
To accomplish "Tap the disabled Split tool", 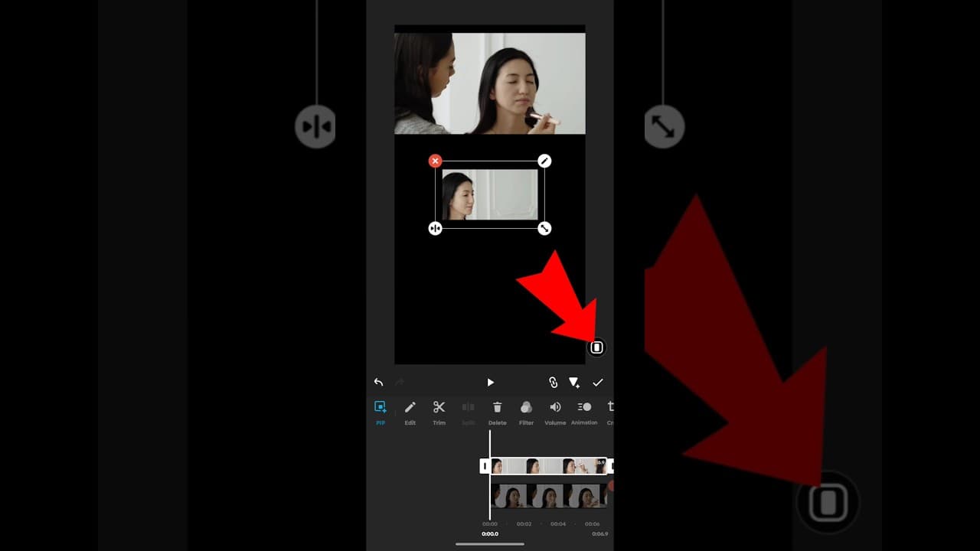I will click(x=468, y=412).
